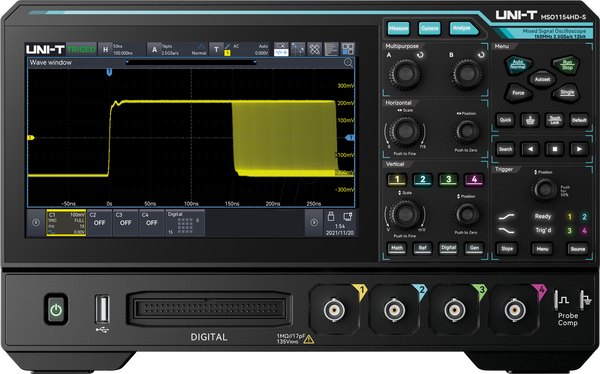The width and height of the screenshot is (600, 374).
Task: Click the yellow channel 1 ground marker
Action: click(31, 137)
